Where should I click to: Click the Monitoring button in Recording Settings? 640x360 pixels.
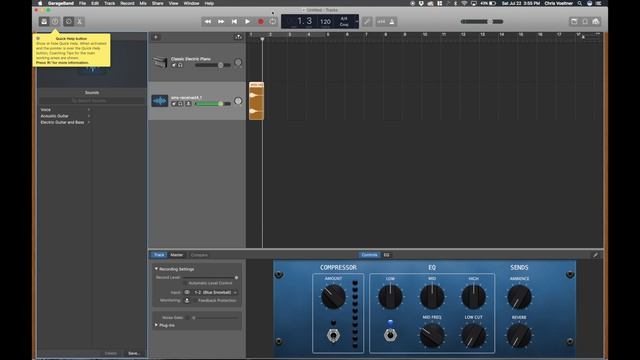point(187,300)
